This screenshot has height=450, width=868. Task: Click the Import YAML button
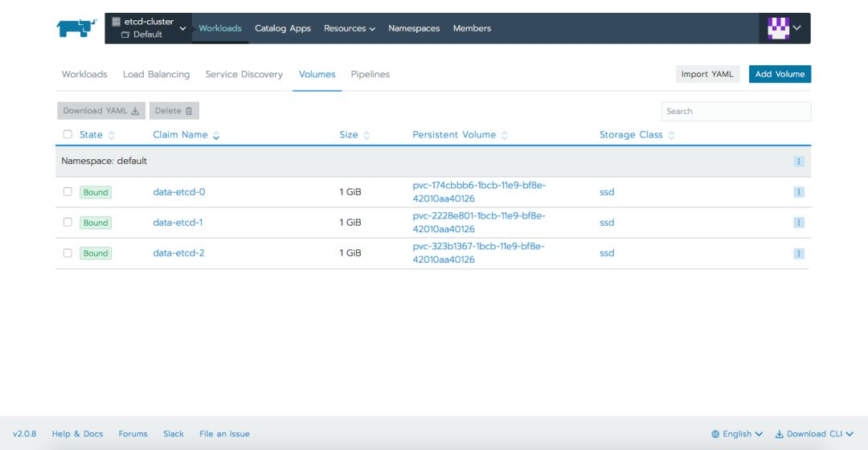pos(707,74)
